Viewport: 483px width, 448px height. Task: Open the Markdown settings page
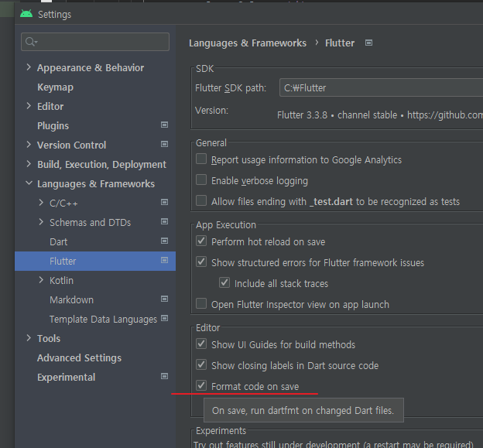[71, 300]
